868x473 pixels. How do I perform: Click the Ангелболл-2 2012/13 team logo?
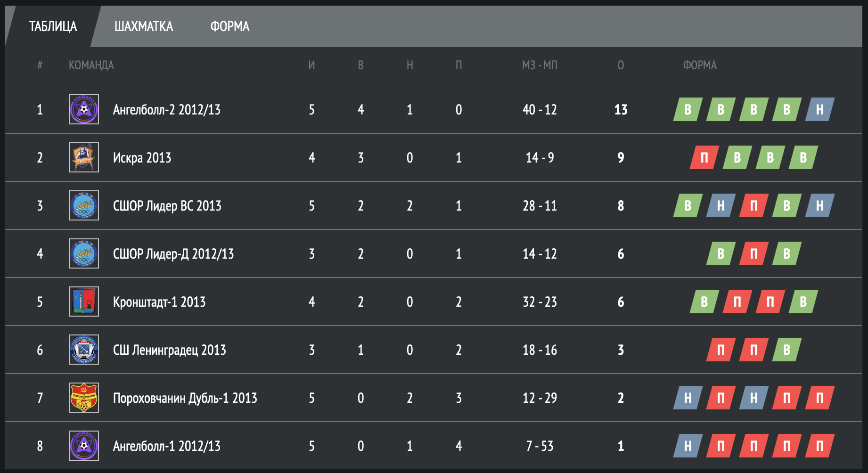point(84,109)
